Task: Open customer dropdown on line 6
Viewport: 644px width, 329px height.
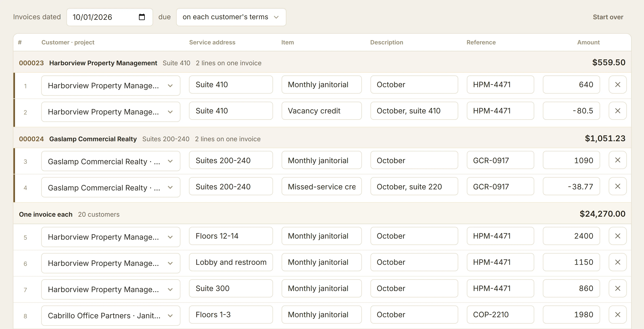Action: (x=110, y=263)
